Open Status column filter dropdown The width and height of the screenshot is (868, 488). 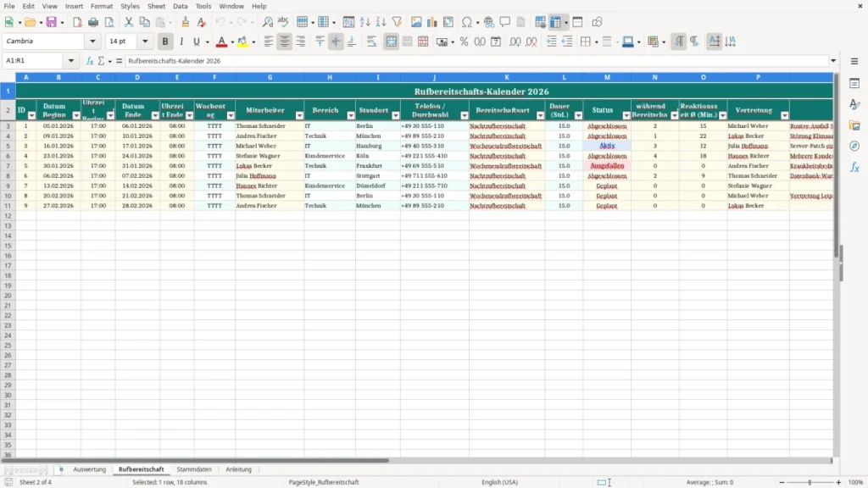click(x=626, y=115)
